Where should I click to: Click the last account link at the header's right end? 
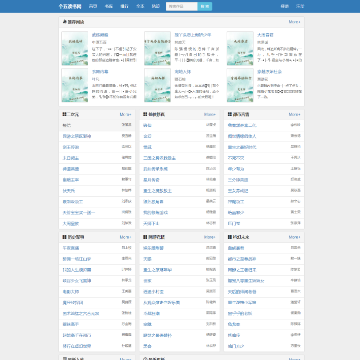tap(300, 6)
